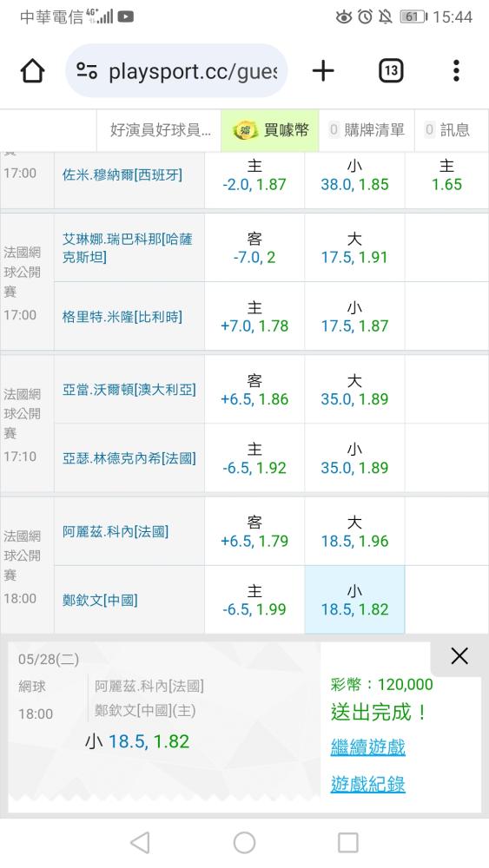Tap the Android recent apps square
This screenshot has width=489, height=868.
[348, 843]
